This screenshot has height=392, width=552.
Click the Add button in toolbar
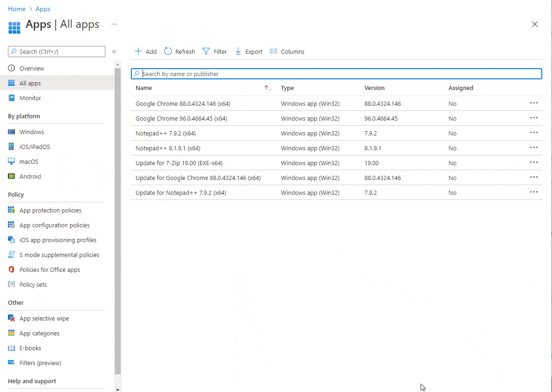[x=145, y=51]
